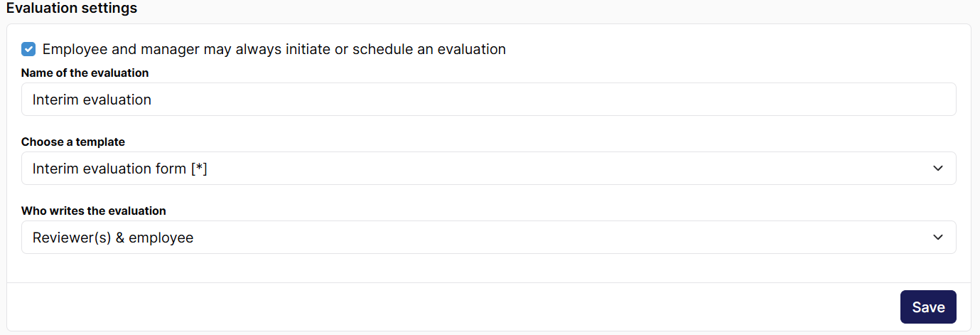This screenshot has width=980, height=335.
Task: Click the chevron arrow on template selector
Action: point(938,169)
